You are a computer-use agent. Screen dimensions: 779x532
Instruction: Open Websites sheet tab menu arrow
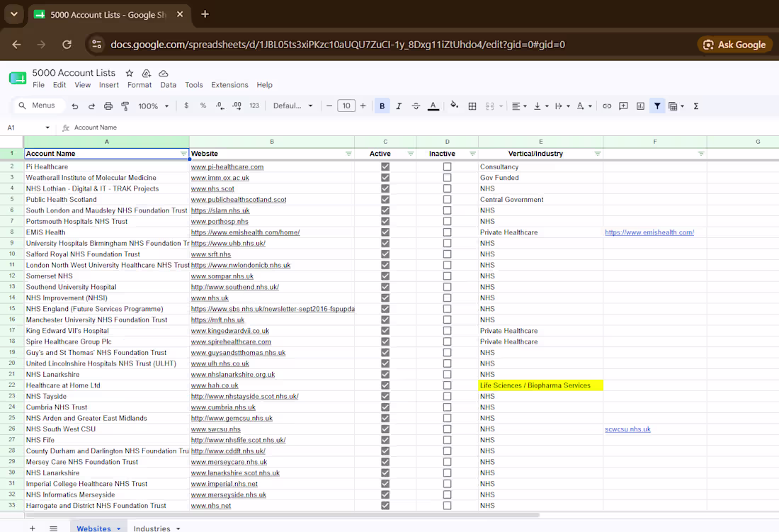coord(119,528)
